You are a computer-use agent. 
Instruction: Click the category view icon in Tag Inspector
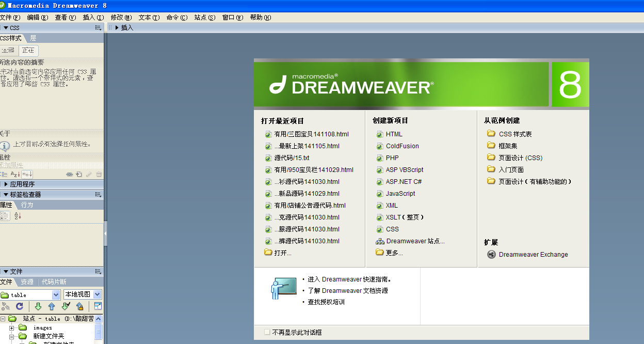[x=5, y=215]
